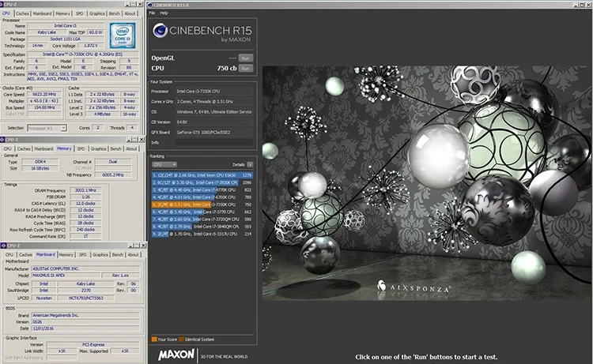
Task: Click the MAXON logo at bottom
Action: point(176,355)
